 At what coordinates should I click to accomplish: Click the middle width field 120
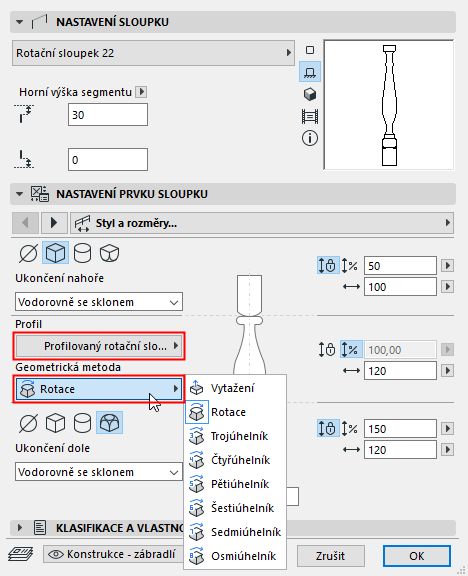point(400,371)
